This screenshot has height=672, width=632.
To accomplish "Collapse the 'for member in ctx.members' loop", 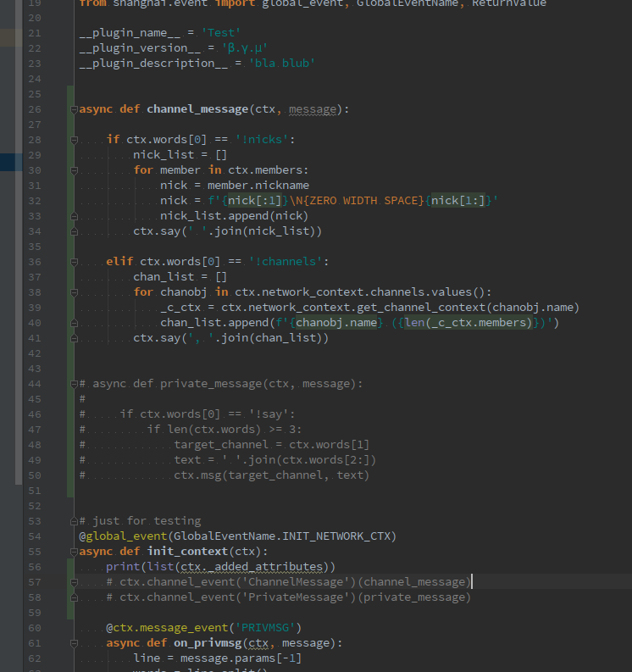I will (75, 170).
